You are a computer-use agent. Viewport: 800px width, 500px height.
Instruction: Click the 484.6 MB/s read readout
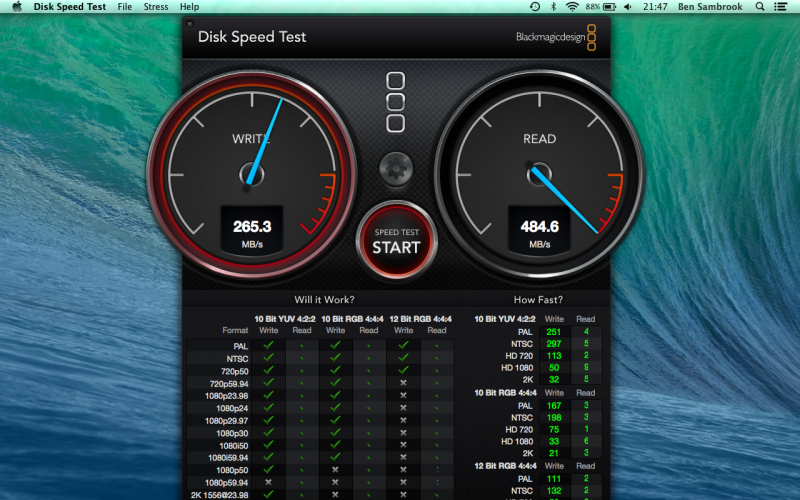[539, 231]
